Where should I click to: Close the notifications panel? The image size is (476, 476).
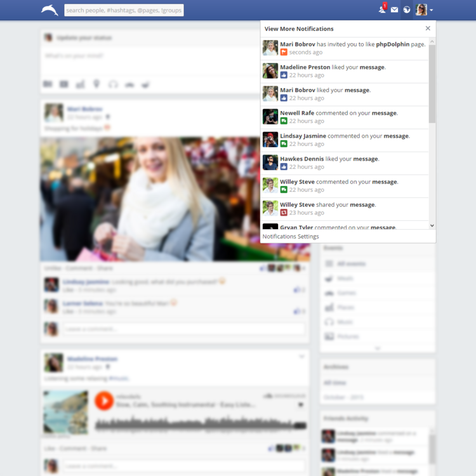click(428, 29)
